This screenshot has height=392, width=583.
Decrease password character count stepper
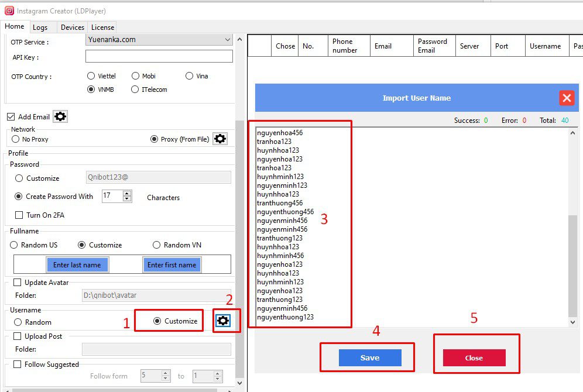(x=127, y=199)
